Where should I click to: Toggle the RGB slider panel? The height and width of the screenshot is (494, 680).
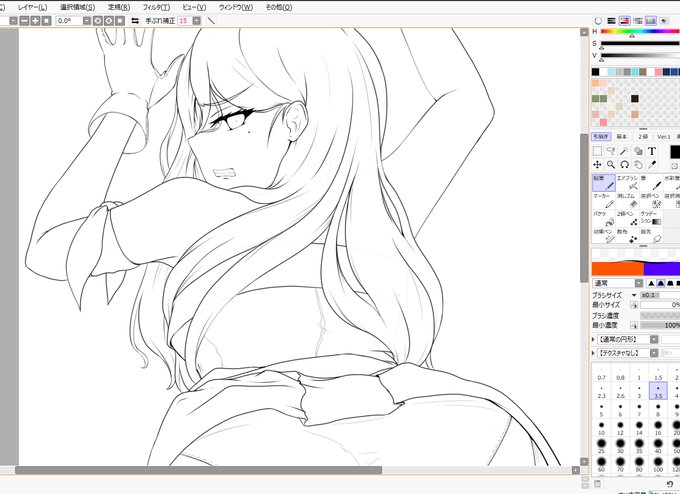(x=611, y=20)
